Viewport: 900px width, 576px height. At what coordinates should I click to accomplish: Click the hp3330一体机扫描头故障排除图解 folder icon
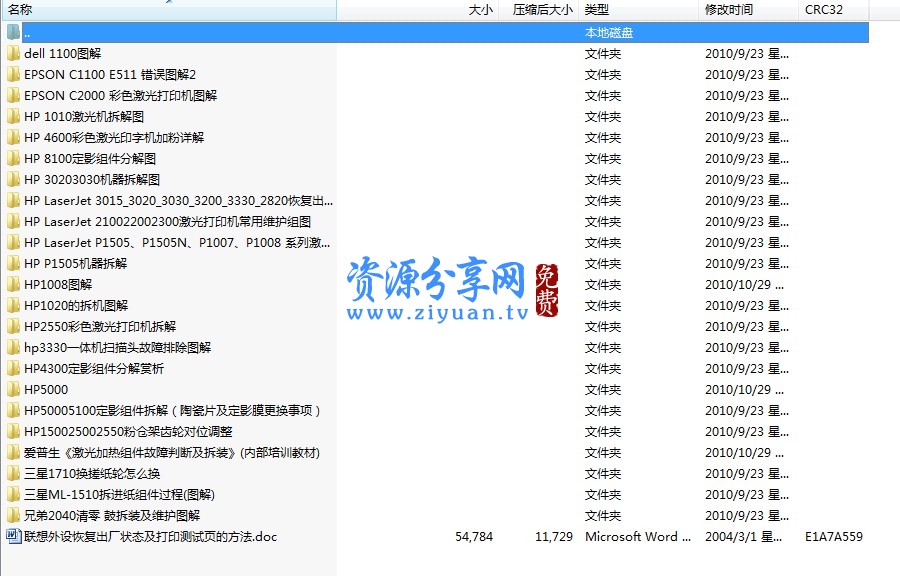point(13,348)
